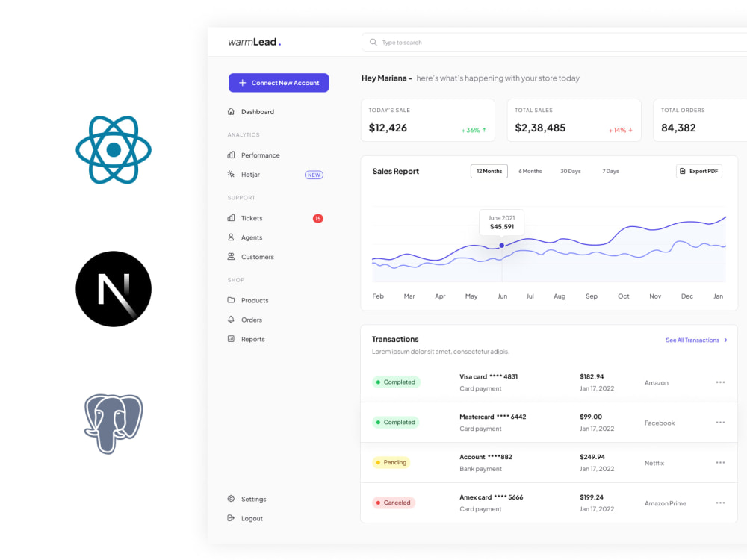
Task: Click the Tickets chart icon
Action: point(231,218)
